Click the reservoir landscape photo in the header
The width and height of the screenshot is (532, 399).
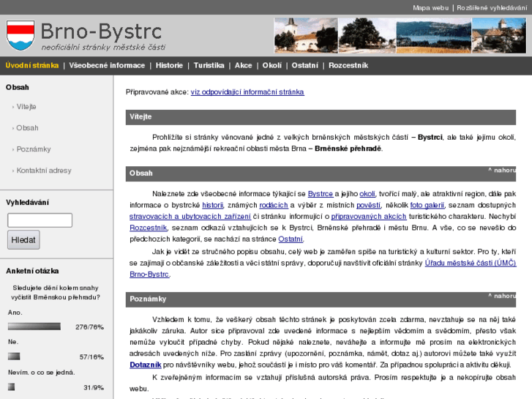tap(434, 36)
